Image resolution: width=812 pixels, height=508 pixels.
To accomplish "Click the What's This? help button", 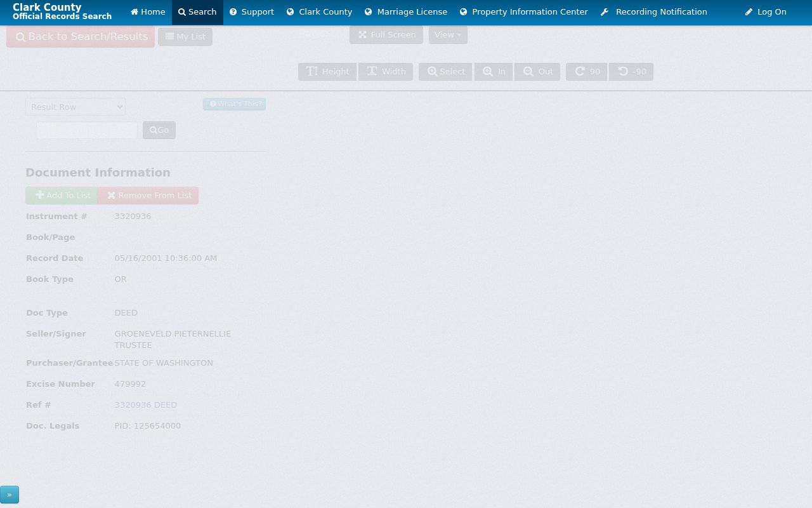I will coord(235,104).
